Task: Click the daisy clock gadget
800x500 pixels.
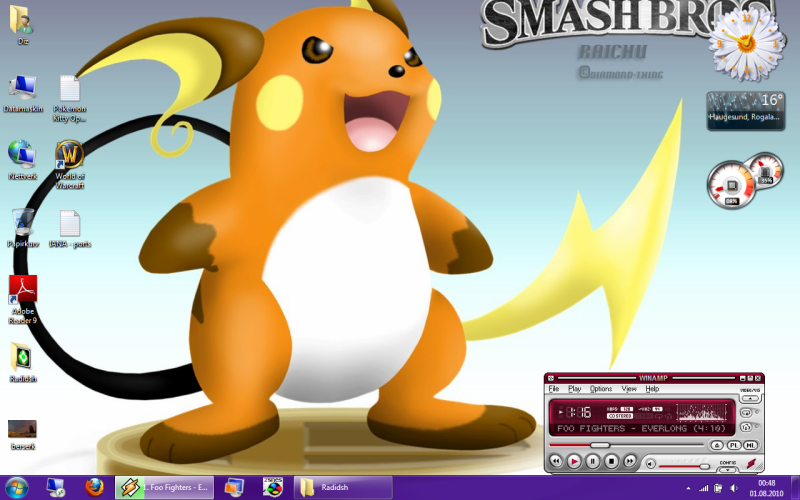Action: (746, 43)
